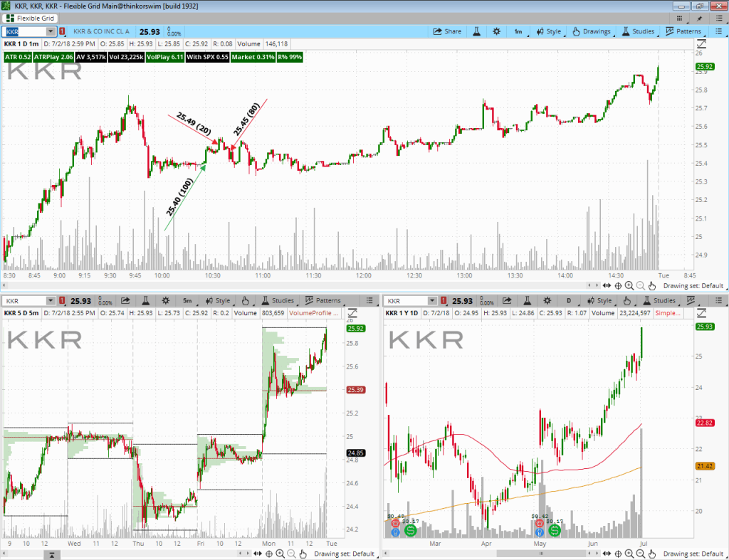Screen dimensions: 729x560
Task: Click the crosshair icon below bottom-right chart
Action: tap(619, 554)
